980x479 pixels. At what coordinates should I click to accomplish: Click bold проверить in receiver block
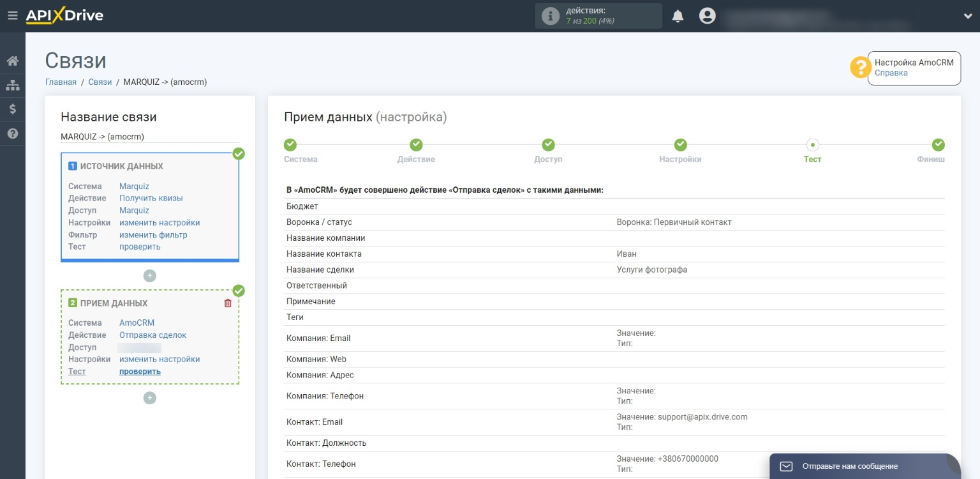click(x=140, y=371)
